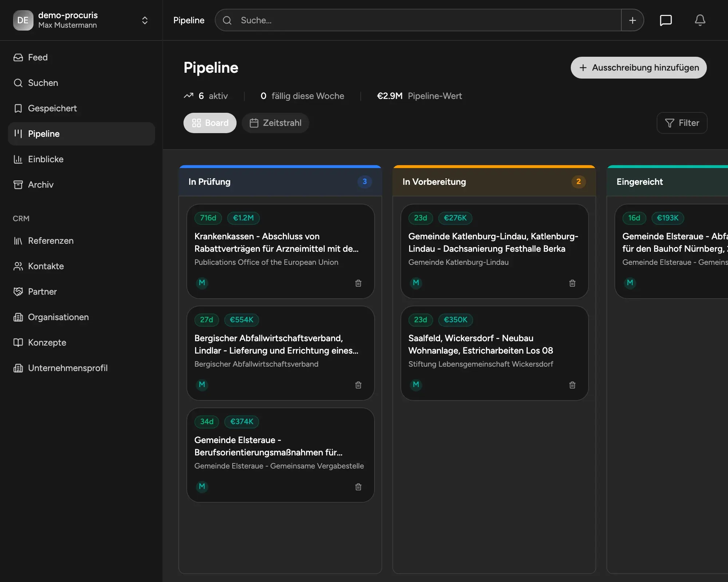728x582 pixels.
Task: Delete the Saalfeld Wickersdorf card
Action: pyautogui.click(x=572, y=385)
